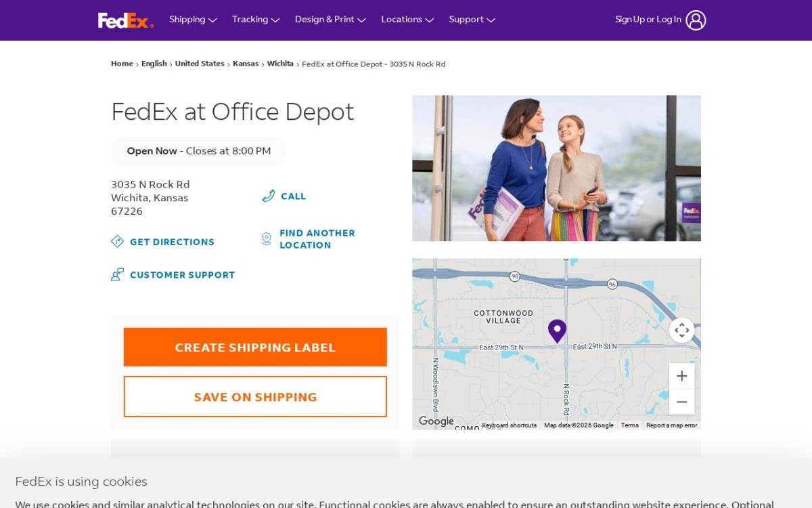Open map Keyboard shortcuts
812x508 pixels.
509,425
